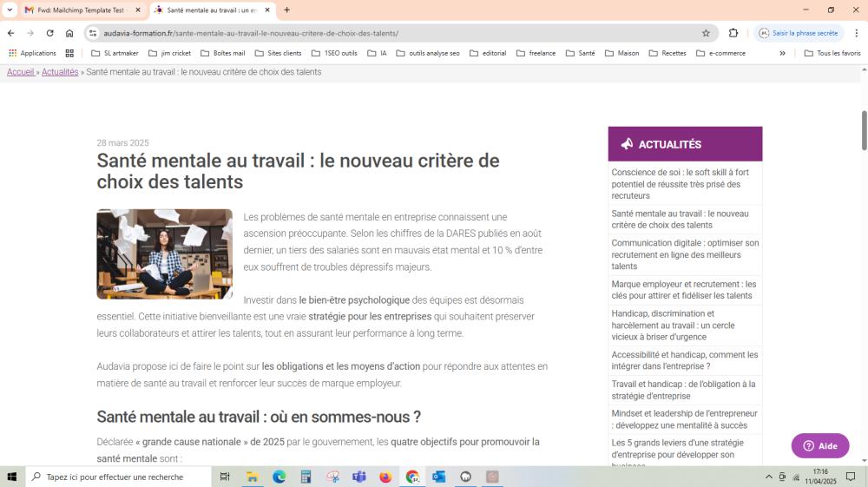The height and width of the screenshot is (487, 868).
Task: Expand the tab search dropdown arrow
Action: pos(10,10)
